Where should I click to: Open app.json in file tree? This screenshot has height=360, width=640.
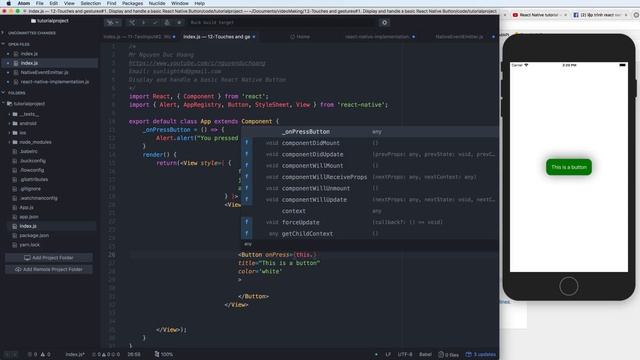coord(29,217)
